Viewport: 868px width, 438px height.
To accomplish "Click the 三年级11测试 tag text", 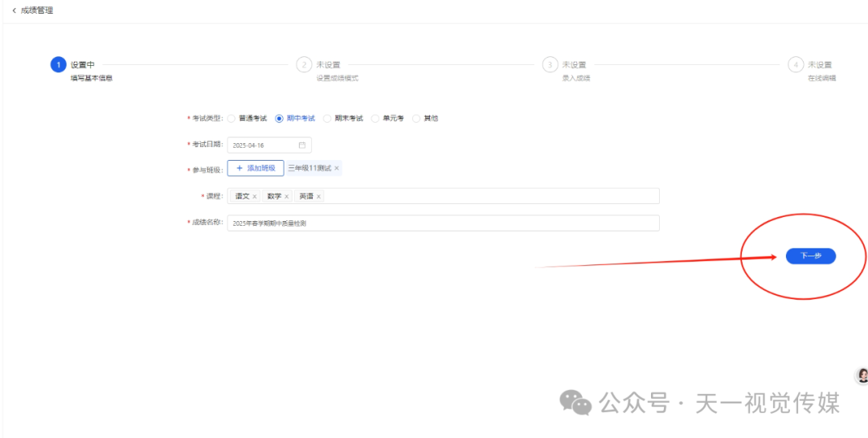I will pos(309,168).
